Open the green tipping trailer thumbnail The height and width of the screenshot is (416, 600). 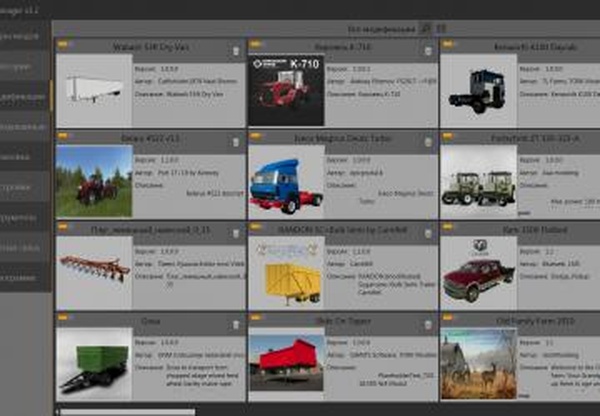pos(94,364)
